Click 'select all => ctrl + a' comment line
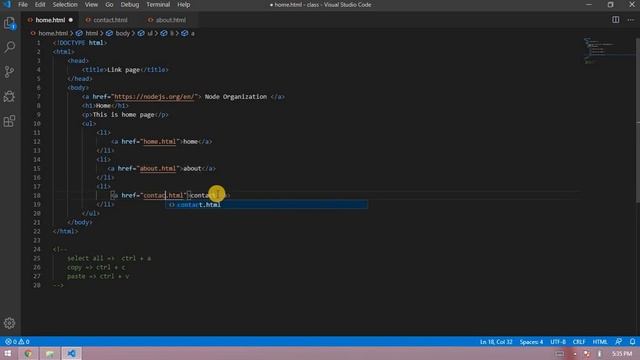640x360 pixels. coord(109,258)
